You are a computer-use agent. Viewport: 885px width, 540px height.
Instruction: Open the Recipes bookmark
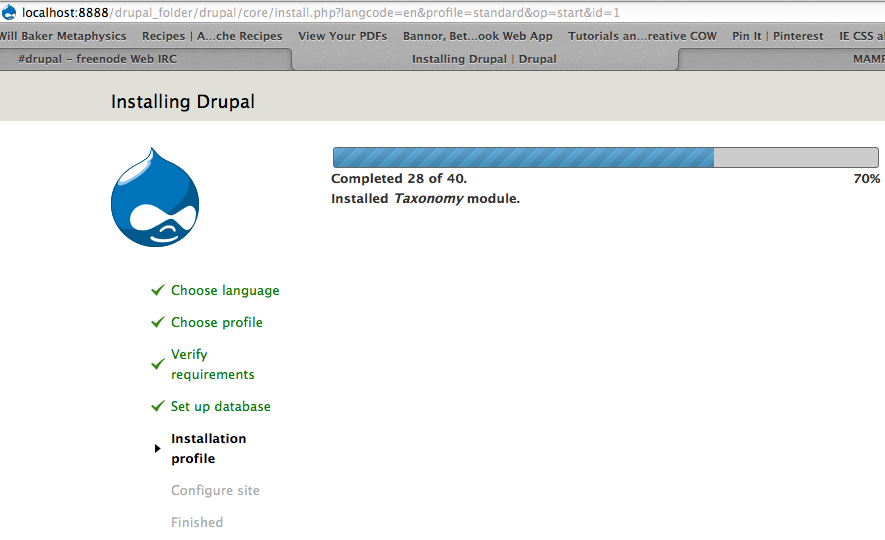[212, 36]
